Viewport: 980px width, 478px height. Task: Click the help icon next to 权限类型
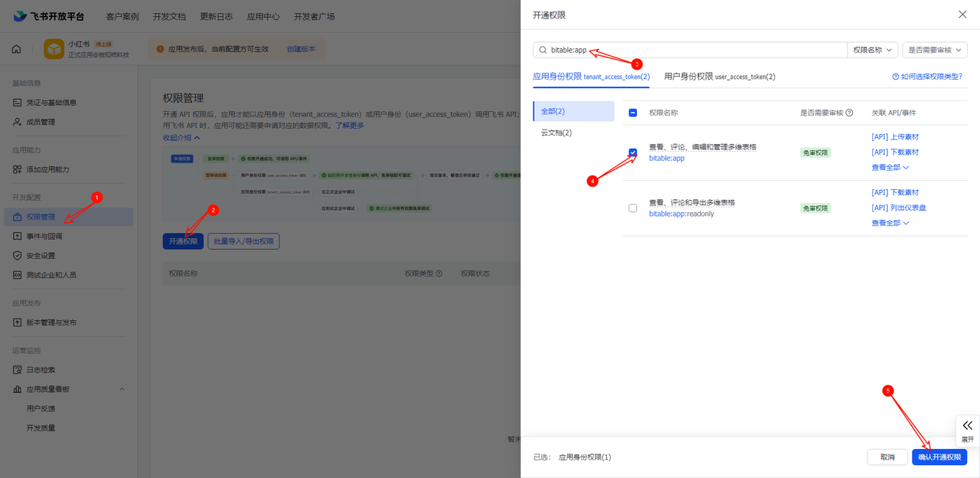pos(439,273)
